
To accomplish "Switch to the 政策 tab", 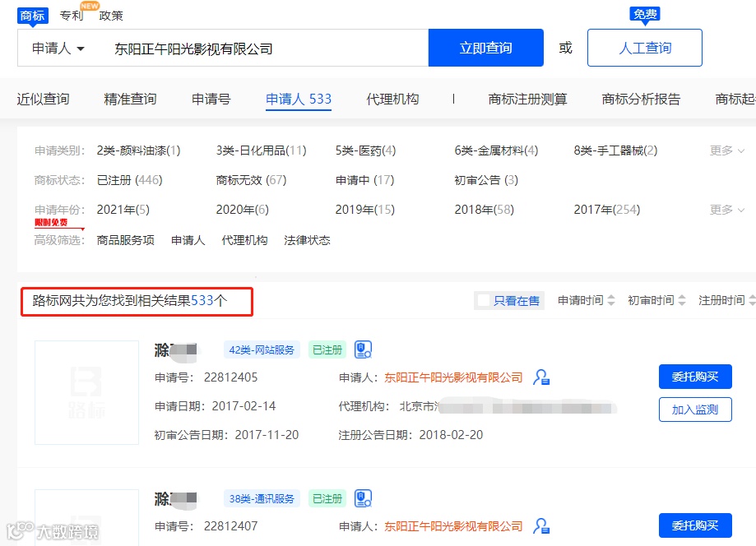I will point(111,16).
